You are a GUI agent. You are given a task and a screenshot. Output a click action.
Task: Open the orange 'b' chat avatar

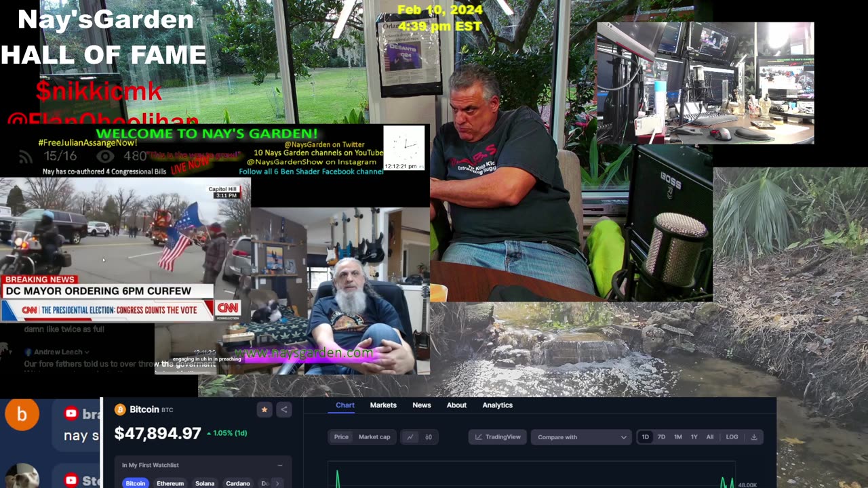[22, 413]
